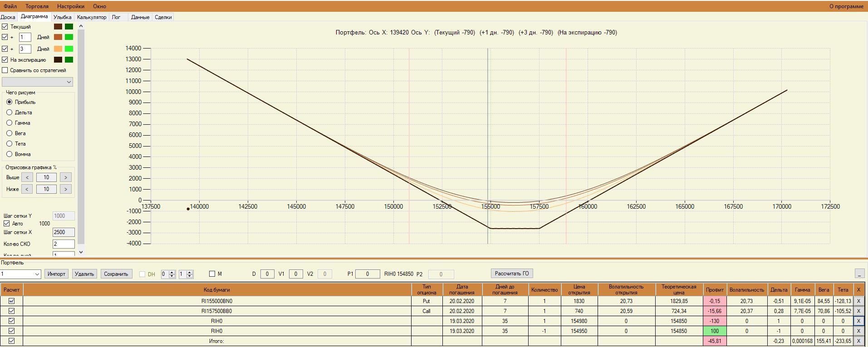868x347 pixels.
Task: Click the X button on the Итого row
Action: [x=858, y=341]
